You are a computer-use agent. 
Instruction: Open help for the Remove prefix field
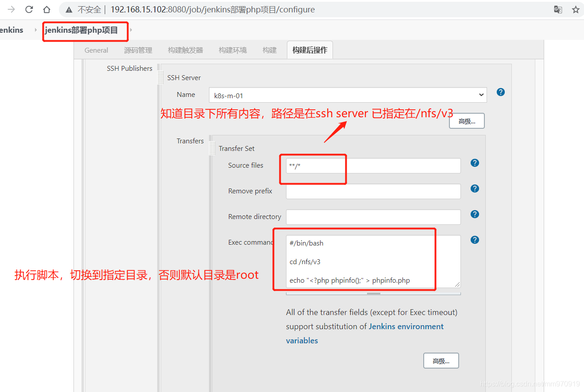tap(475, 188)
